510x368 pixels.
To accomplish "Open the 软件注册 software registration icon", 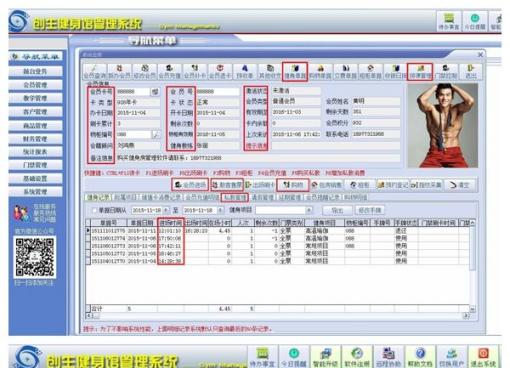I will pyautogui.click(x=357, y=357).
